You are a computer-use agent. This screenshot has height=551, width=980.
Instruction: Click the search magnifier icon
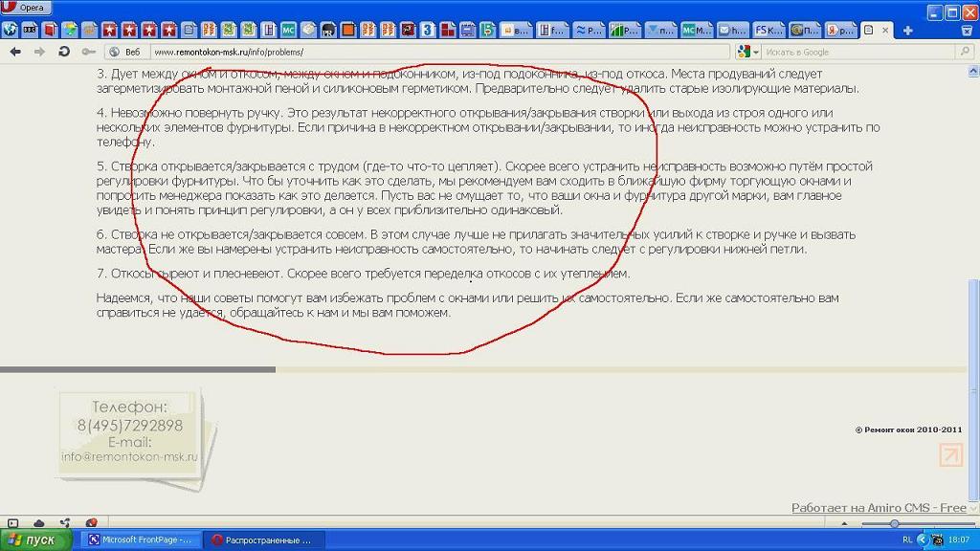[965, 52]
